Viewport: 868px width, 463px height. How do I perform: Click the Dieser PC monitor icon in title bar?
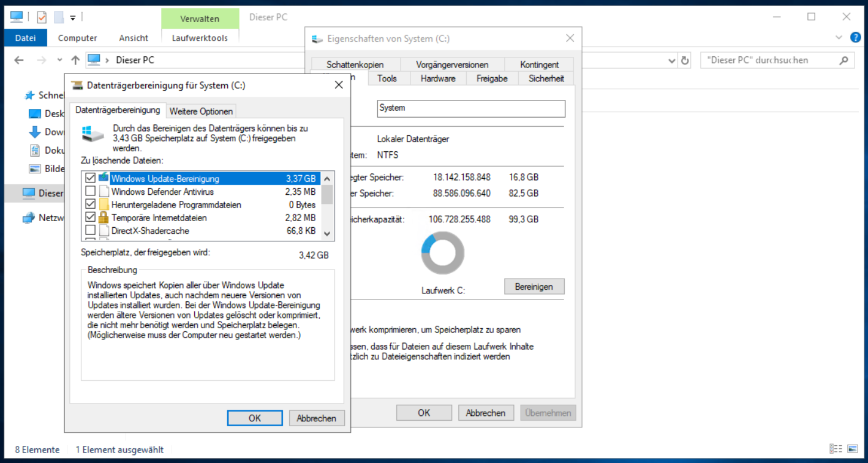tap(17, 17)
